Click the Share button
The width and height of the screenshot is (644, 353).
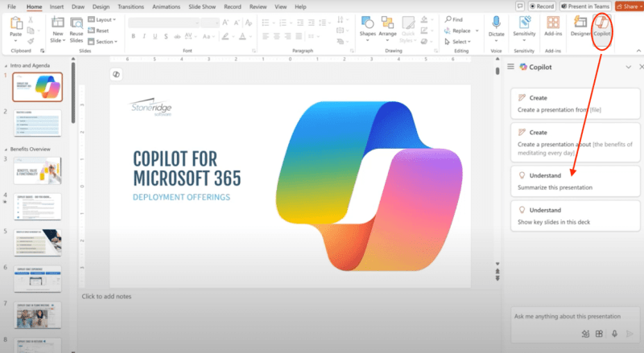click(x=628, y=6)
